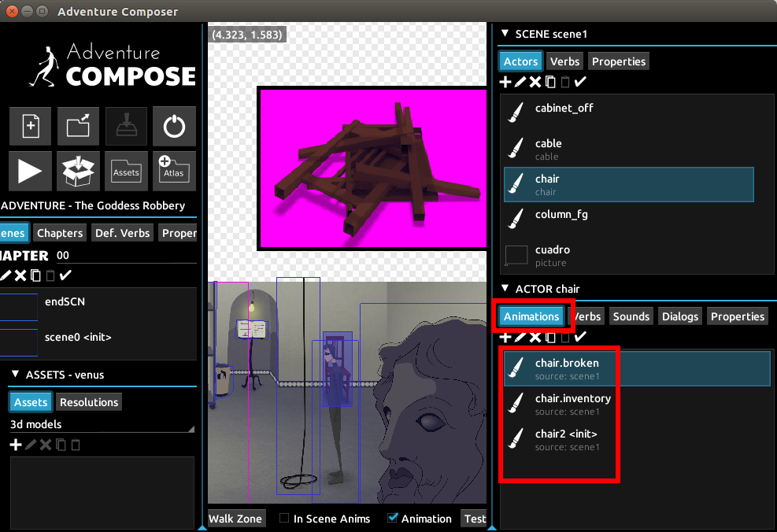Add a new actor with the plus icon
The width and height of the screenshot is (777, 532).
tap(505, 82)
